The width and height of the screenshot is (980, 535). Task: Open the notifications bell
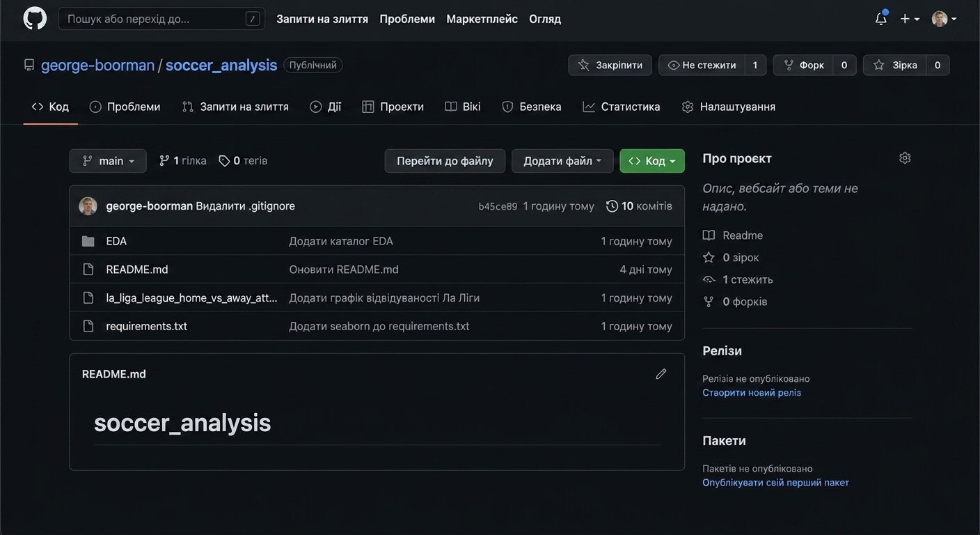[x=881, y=19]
